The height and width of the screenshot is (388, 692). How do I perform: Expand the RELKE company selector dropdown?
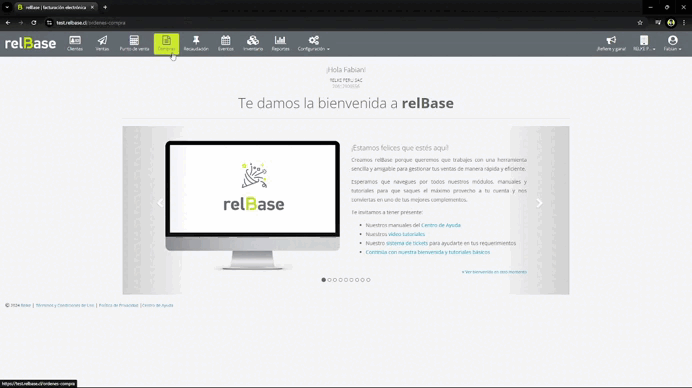pos(644,44)
